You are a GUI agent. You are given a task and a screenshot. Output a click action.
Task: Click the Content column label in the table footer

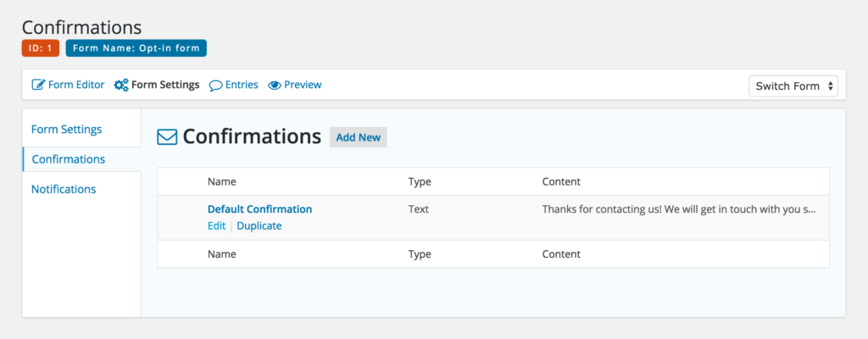561,254
